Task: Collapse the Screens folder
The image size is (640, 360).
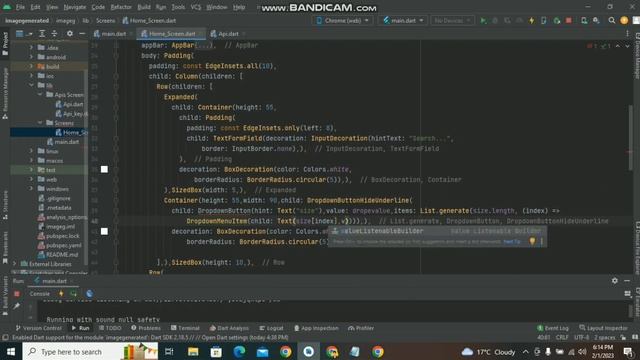Action: pyautogui.click(x=40, y=122)
